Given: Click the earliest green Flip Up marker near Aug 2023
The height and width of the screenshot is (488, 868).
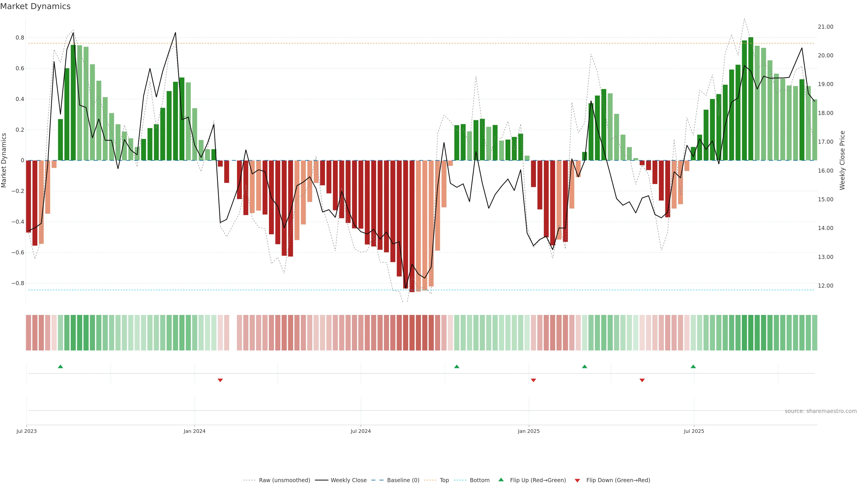Looking at the screenshot, I should [x=60, y=366].
